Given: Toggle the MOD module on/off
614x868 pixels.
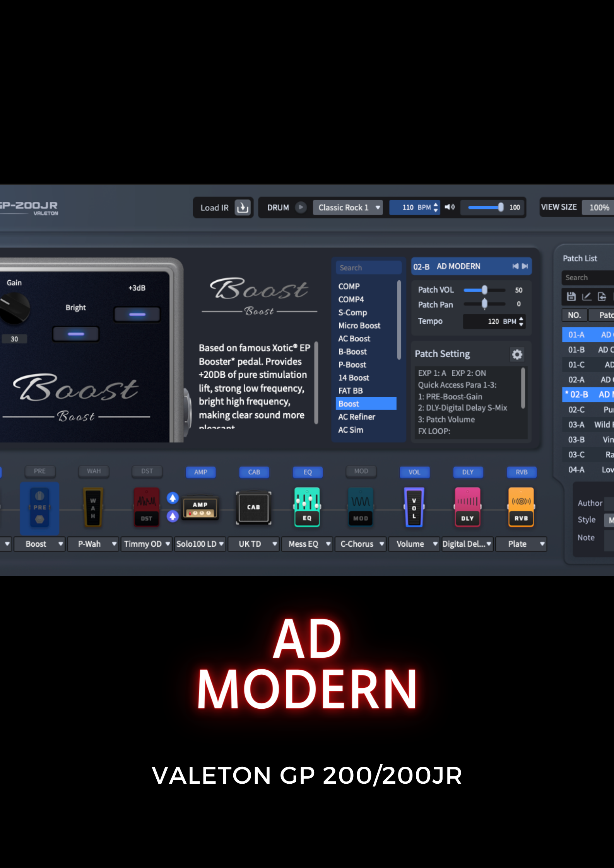Looking at the screenshot, I should pyautogui.click(x=361, y=471).
